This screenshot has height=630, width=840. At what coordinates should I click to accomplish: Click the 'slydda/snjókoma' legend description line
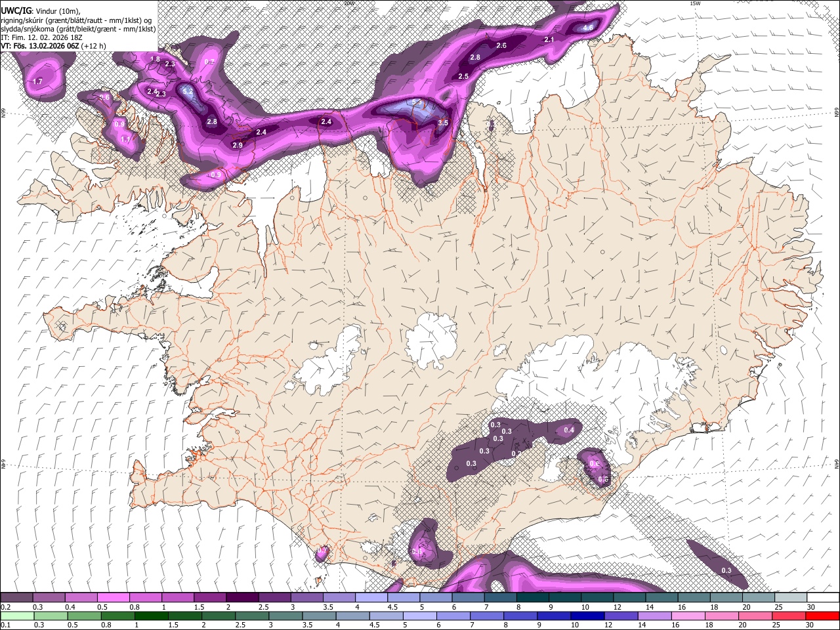point(79,29)
